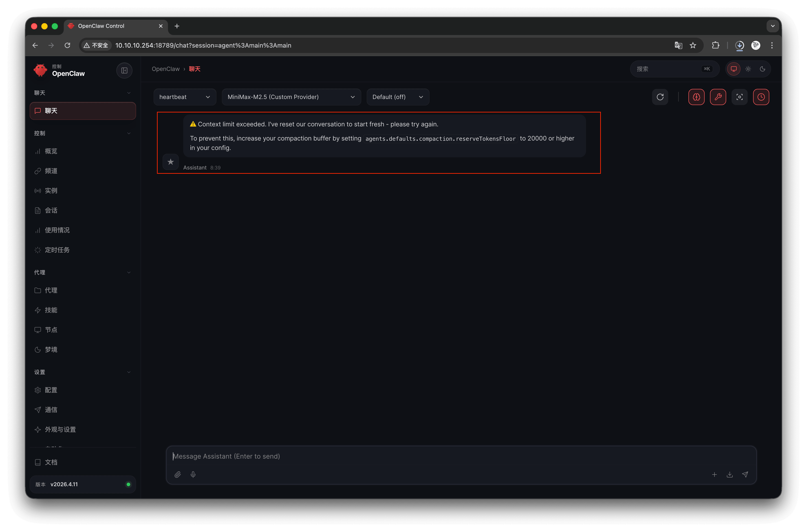Open the 节点 nodes page
This screenshot has width=807, height=532.
point(82,330)
